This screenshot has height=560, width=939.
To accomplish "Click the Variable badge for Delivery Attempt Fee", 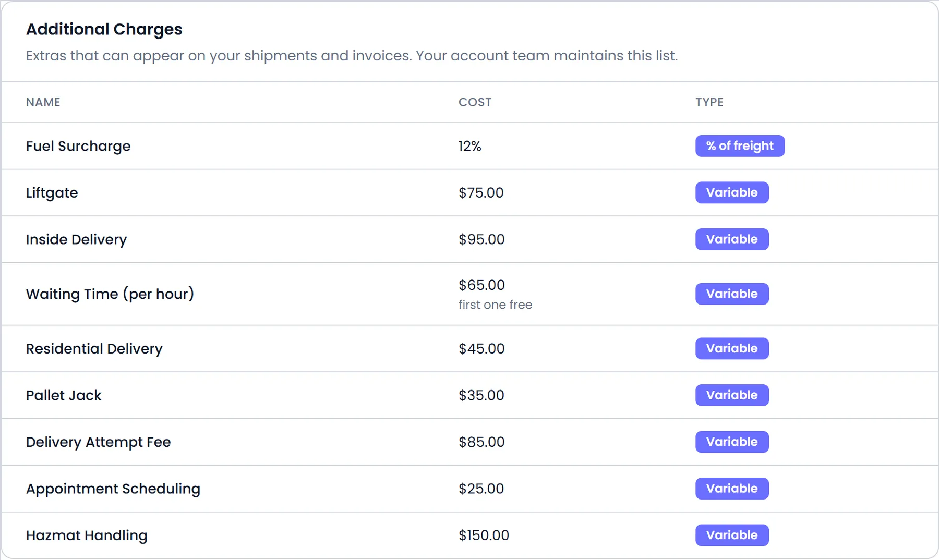I will (x=732, y=442).
